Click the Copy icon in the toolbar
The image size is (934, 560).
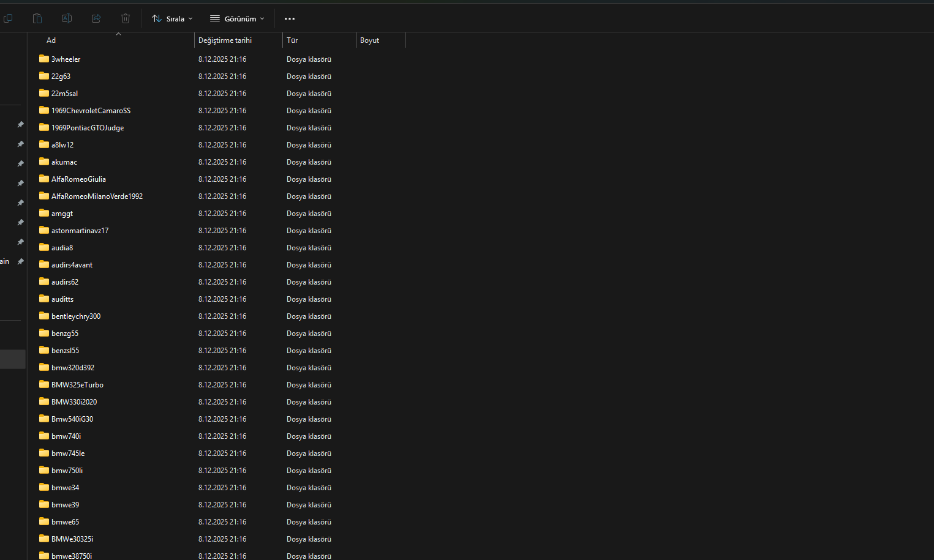pyautogui.click(x=8, y=18)
